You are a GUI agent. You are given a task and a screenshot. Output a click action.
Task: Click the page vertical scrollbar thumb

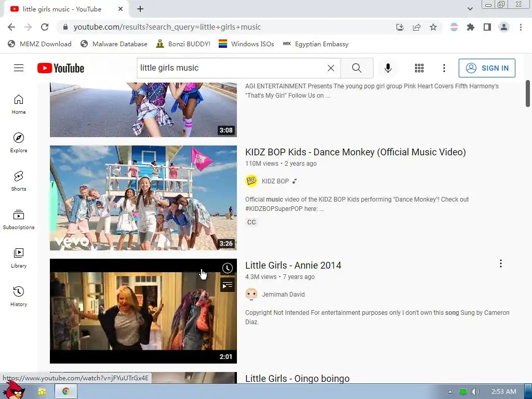[528, 94]
